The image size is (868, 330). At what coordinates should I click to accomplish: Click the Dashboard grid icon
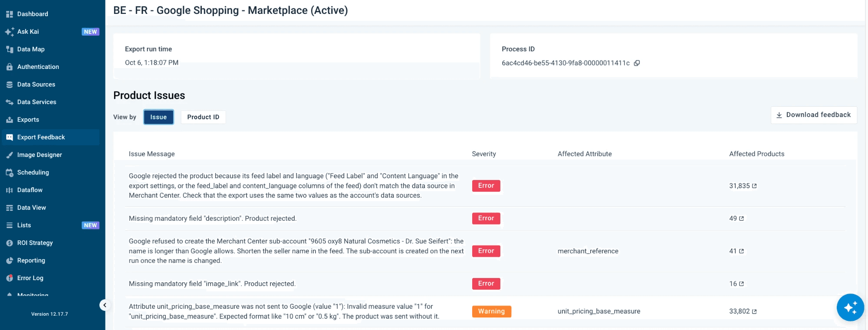point(10,14)
